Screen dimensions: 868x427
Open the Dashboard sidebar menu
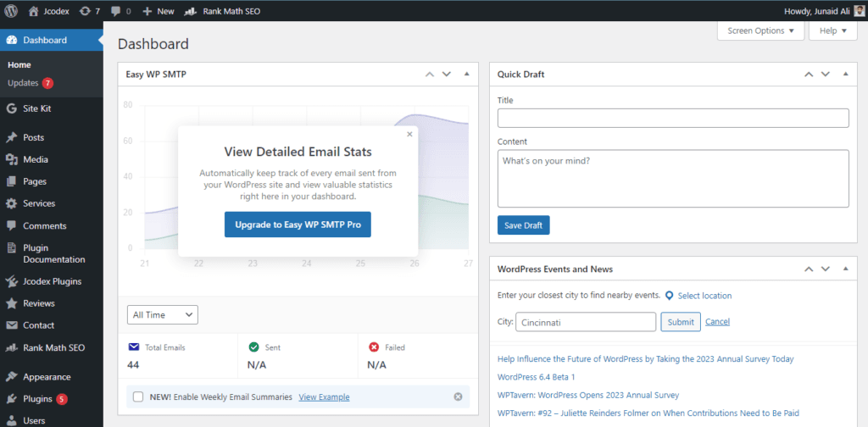[52, 40]
